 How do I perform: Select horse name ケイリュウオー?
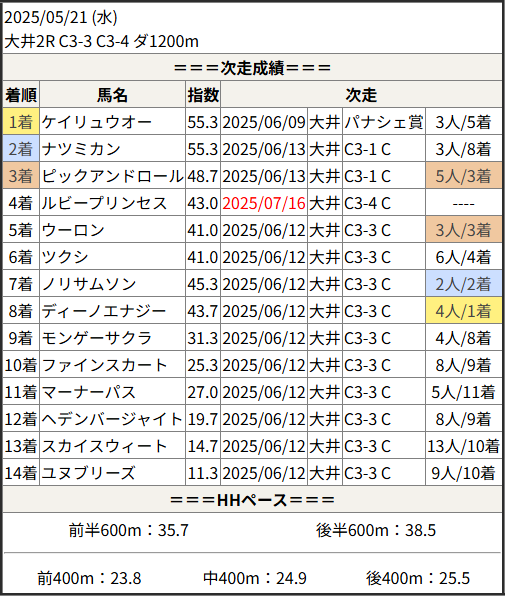click(x=97, y=122)
